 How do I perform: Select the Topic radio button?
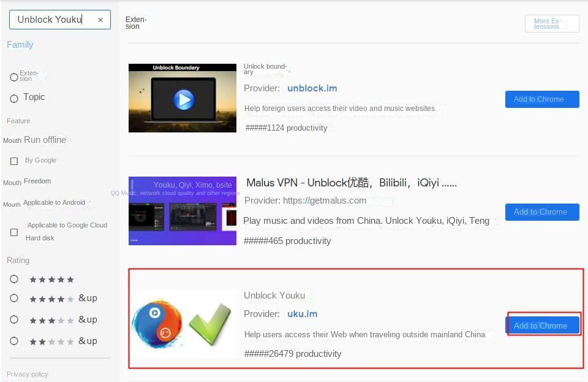pyautogui.click(x=14, y=99)
